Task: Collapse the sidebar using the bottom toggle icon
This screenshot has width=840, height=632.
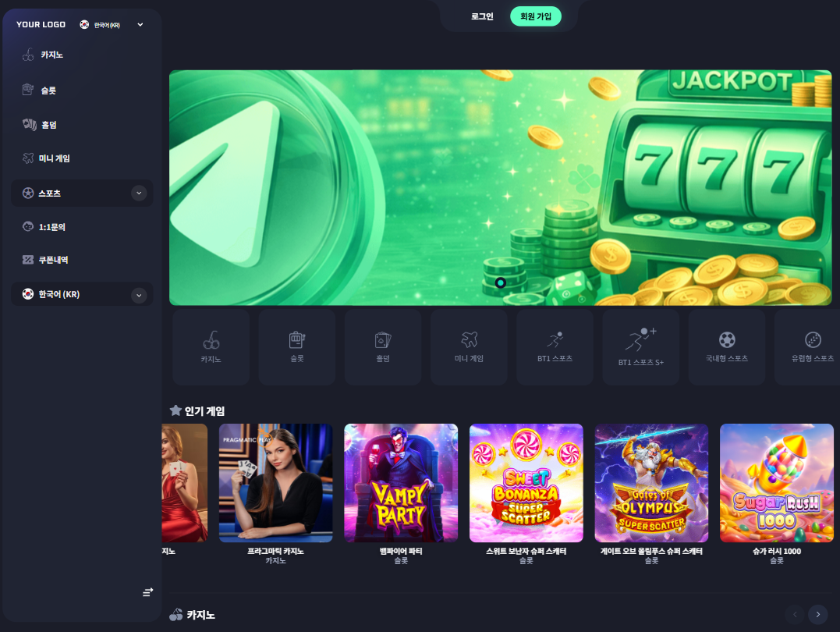Action: (148, 591)
